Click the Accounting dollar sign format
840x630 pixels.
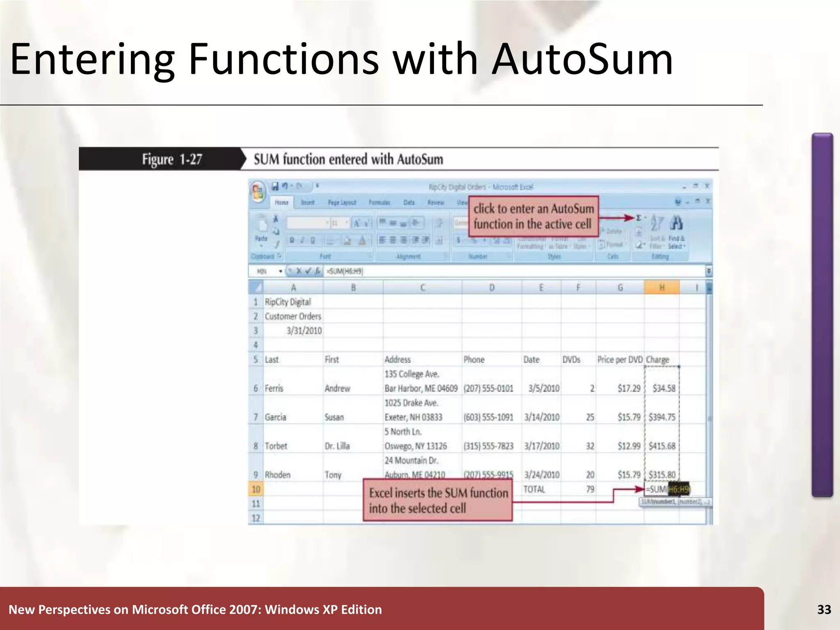pyautogui.click(x=458, y=240)
